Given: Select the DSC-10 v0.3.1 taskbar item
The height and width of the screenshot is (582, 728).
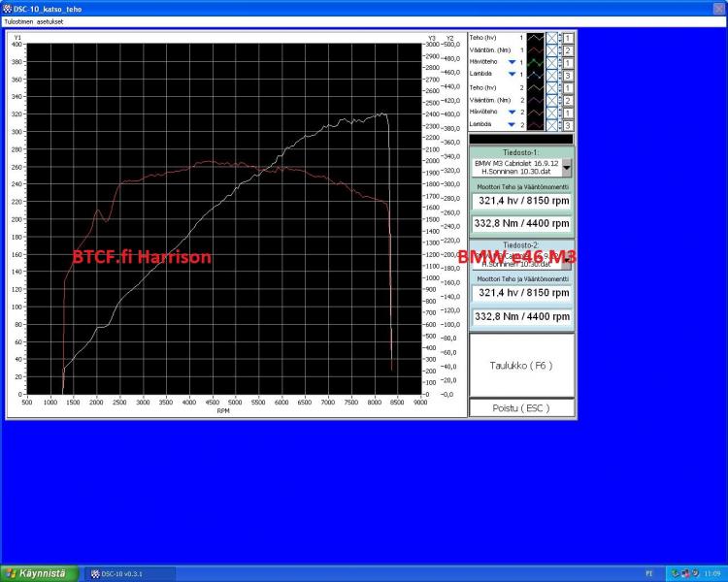Looking at the screenshot, I should click(x=131, y=573).
